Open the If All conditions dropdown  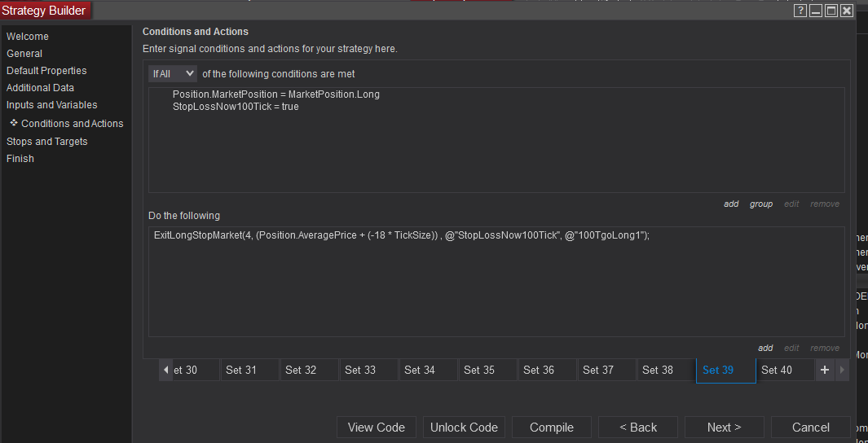pyautogui.click(x=173, y=73)
